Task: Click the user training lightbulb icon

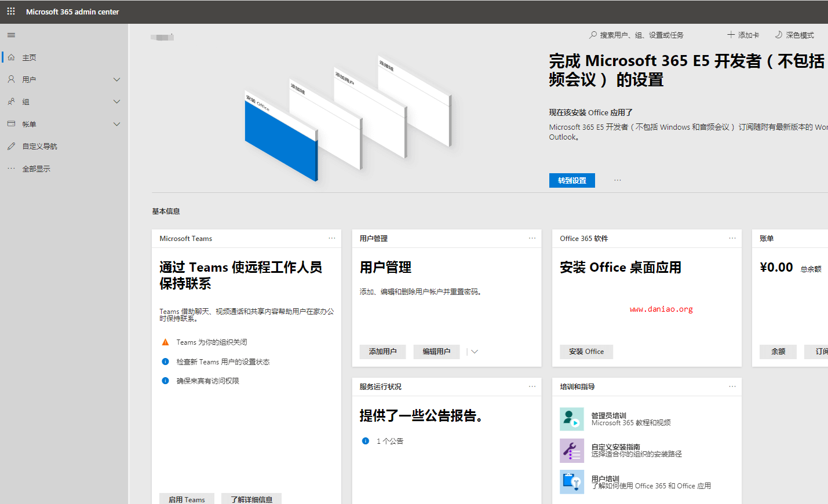Action: [571, 482]
